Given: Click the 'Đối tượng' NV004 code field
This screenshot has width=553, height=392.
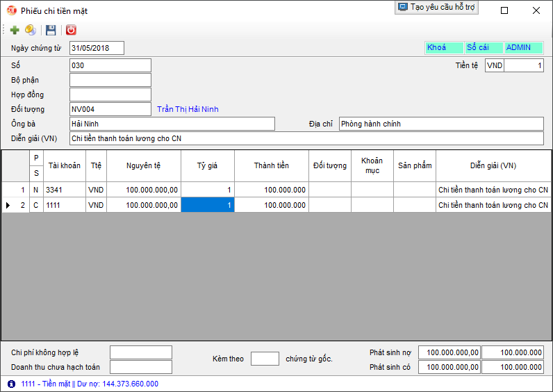Looking at the screenshot, I should coord(110,109).
